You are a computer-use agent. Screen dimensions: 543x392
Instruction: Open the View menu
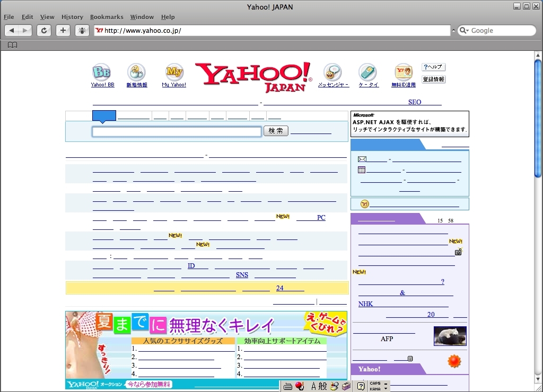[x=47, y=17]
